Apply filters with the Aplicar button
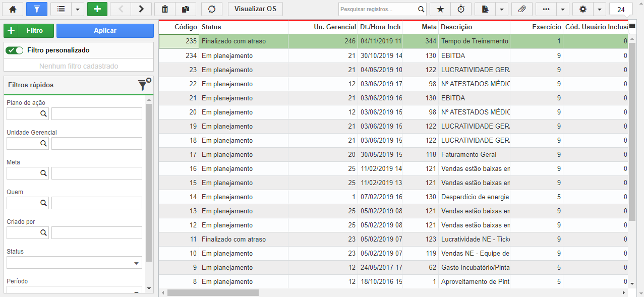 click(x=105, y=31)
